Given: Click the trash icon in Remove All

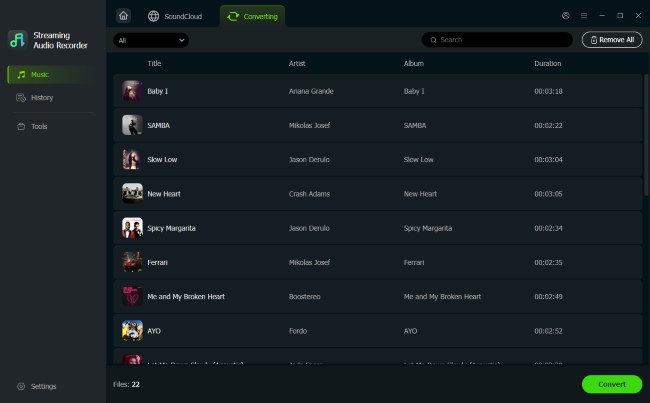Looking at the screenshot, I should coord(594,40).
